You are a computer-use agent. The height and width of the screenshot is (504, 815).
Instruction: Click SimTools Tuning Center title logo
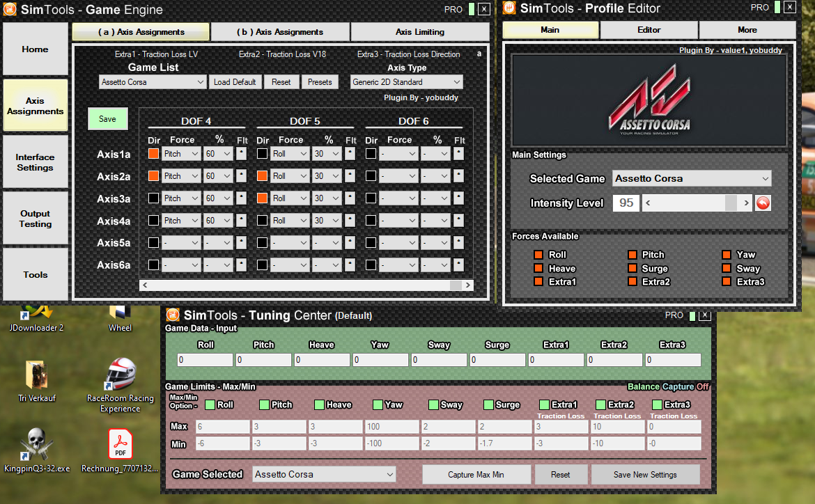[173, 315]
